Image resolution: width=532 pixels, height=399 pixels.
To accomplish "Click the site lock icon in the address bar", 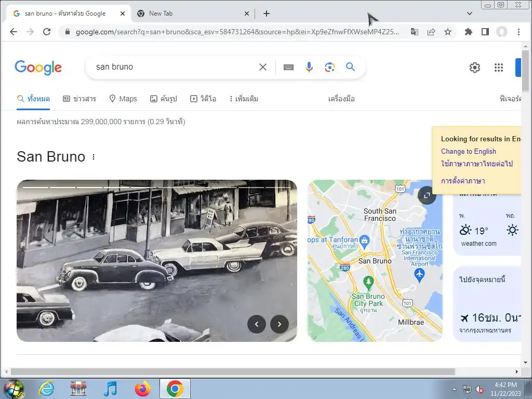I will pos(68,32).
